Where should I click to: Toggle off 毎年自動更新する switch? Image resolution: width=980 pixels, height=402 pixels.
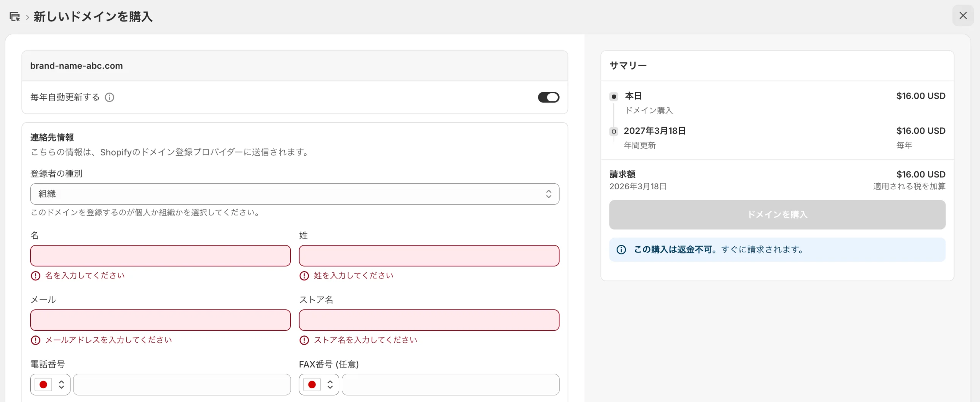[548, 98]
